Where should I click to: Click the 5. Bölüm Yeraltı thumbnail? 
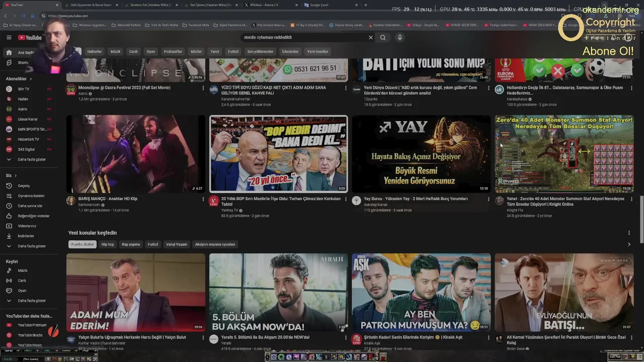[278, 292]
